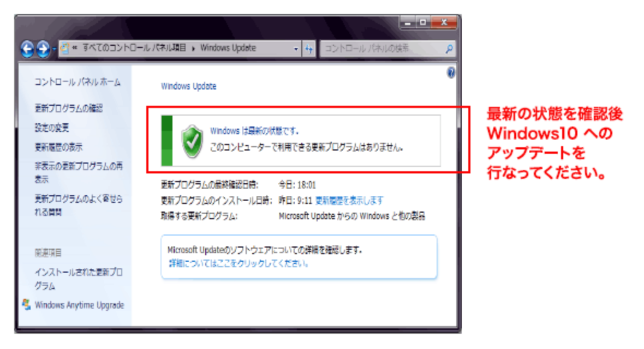This screenshot has width=644, height=349.
Task: Close the Windows Update window
Action: click(x=444, y=22)
